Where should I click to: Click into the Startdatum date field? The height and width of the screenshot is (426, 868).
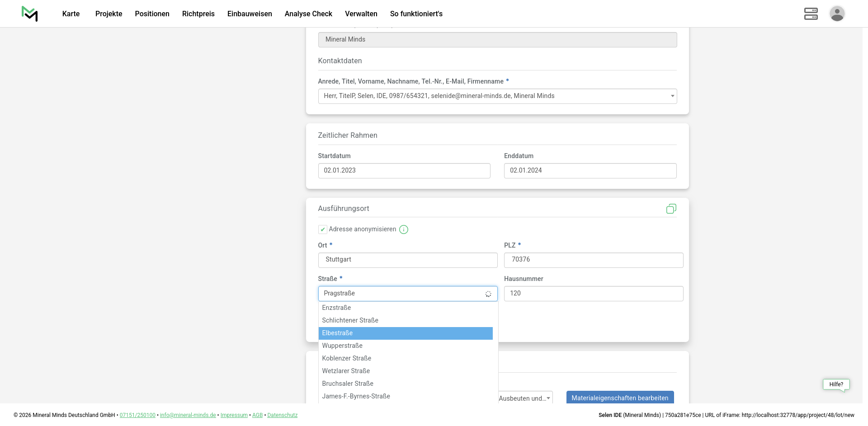pos(404,171)
